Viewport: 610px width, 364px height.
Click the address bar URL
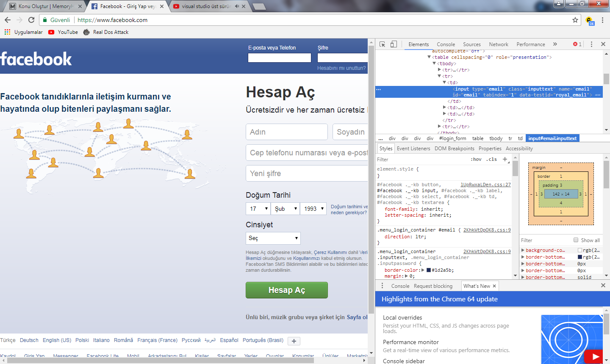[x=112, y=20]
